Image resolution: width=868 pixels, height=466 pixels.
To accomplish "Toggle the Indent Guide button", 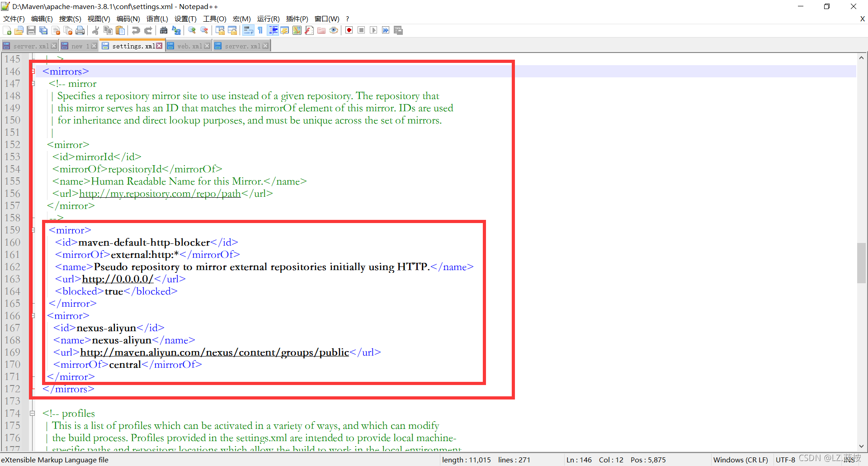I will (x=273, y=30).
